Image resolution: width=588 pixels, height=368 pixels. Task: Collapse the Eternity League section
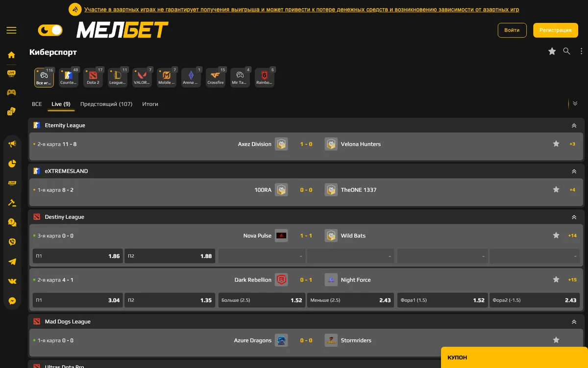coord(574,126)
